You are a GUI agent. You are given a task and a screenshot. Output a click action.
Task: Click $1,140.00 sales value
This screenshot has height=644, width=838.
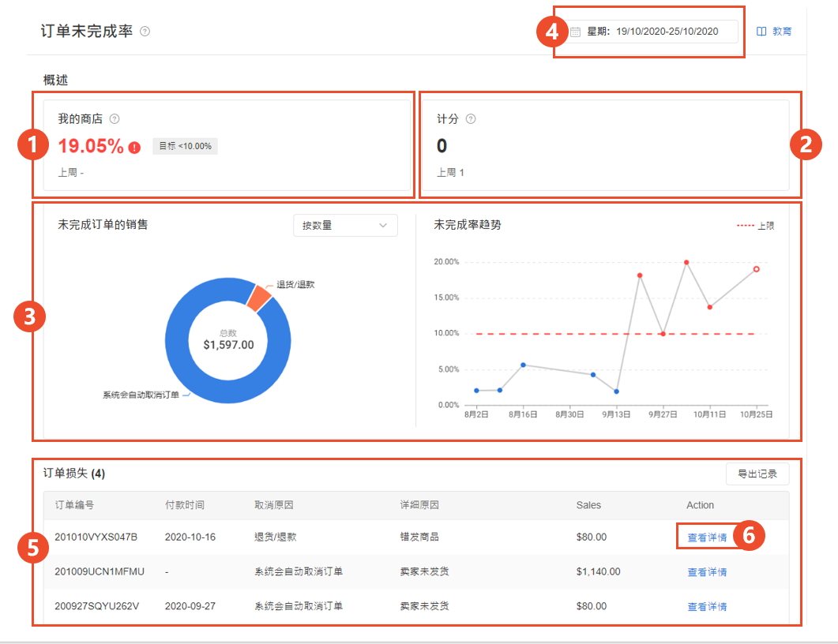point(598,572)
